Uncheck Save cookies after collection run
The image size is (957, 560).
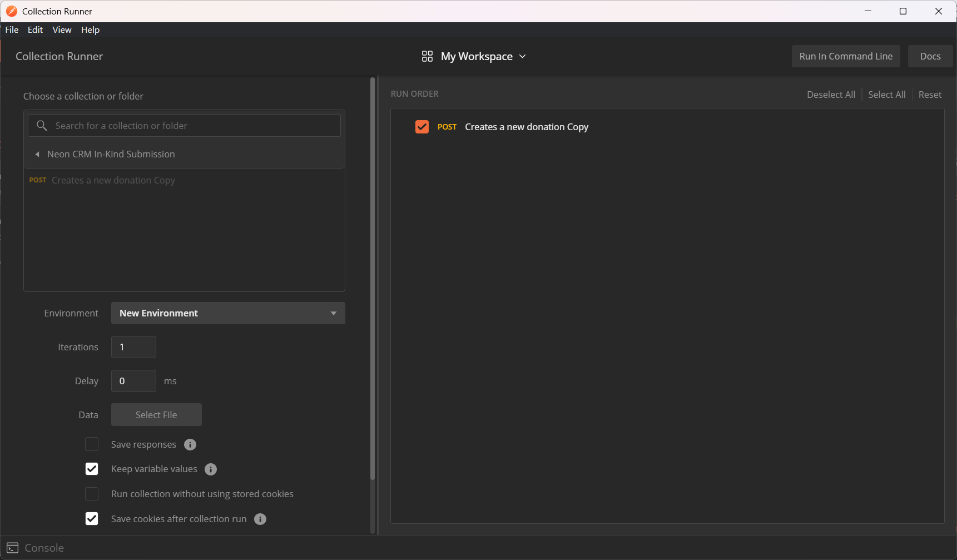[x=92, y=519]
